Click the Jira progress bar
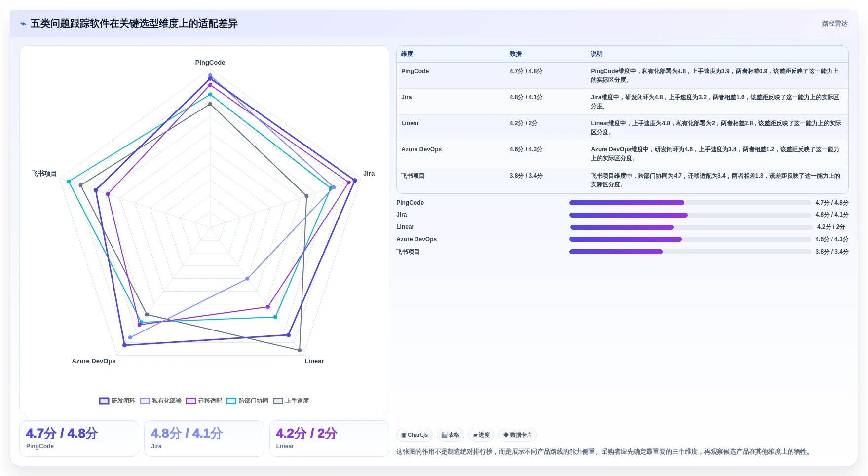The width and height of the screenshot is (868, 476). [x=690, y=215]
